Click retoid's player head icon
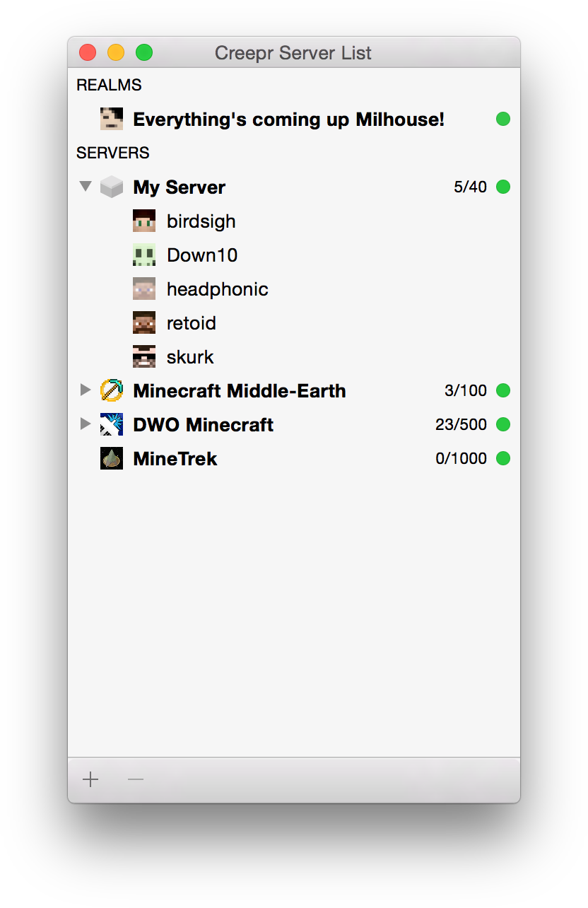The width and height of the screenshot is (588, 908). coord(144,322)
